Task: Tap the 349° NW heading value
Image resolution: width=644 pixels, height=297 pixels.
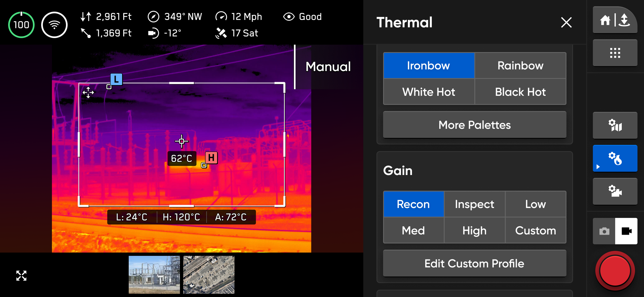Action: (x=183, y=17)
